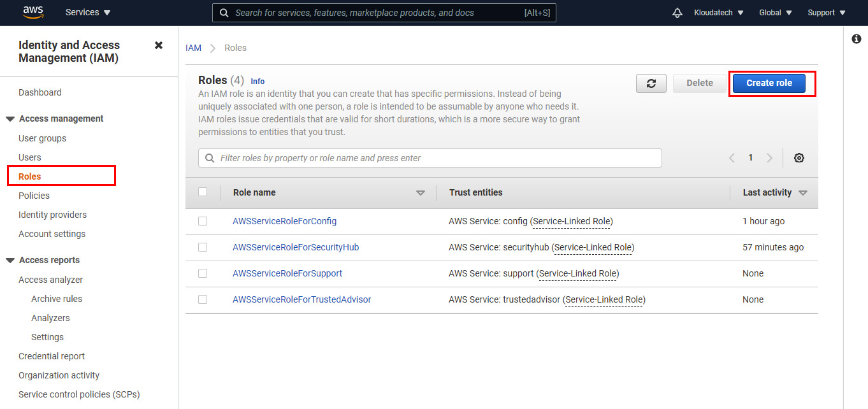The width and height of the screenshot is (868, 409).
Task: Check the AWSServiceRoleForSupport checkbox
Action: [203, 273]
